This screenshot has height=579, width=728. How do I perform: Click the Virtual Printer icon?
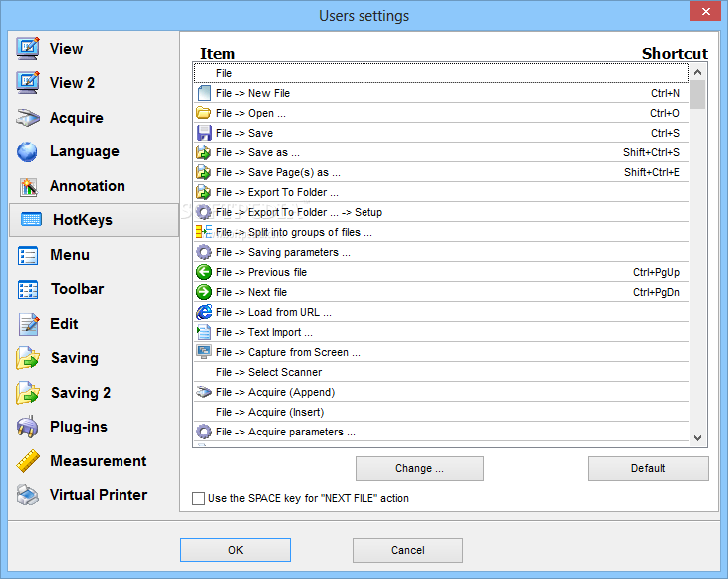(28, 495)
